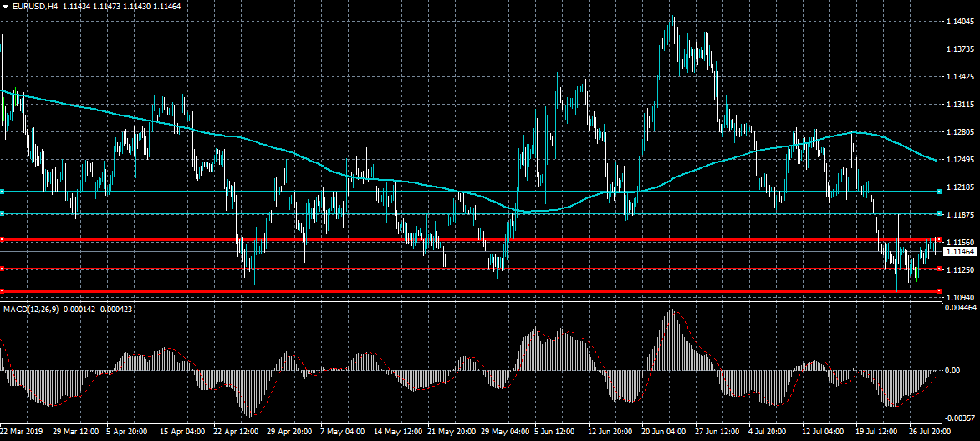Viewport: 980px width, 441px height.
Task: Grab left handle of upper cyan horizontal line
Action: (3, 192)
